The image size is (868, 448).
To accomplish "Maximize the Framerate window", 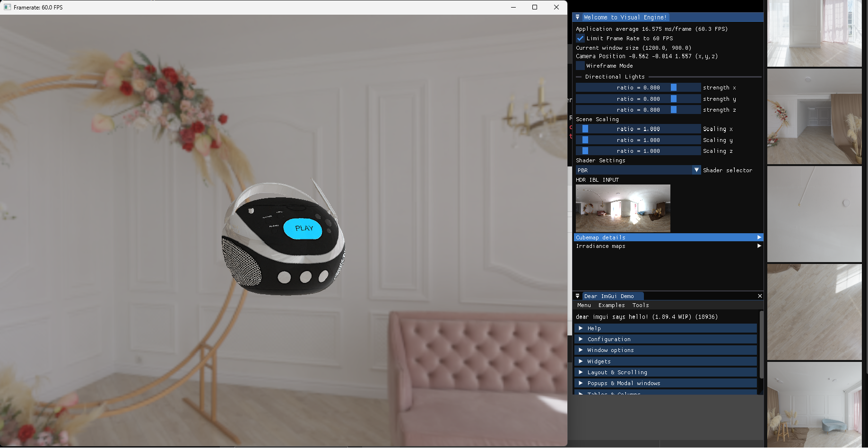I will tap(535, 7).
